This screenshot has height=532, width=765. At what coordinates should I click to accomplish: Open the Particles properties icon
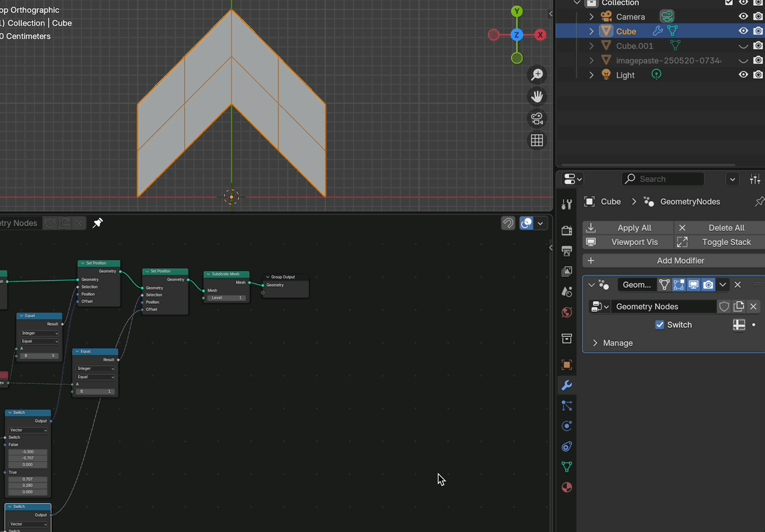click(x=566, y=406)
